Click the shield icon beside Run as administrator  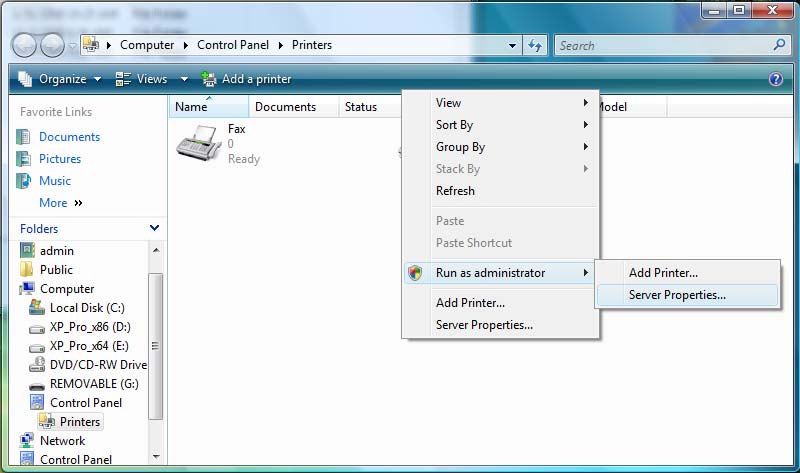pyautogui.click(x=415, y=273)
